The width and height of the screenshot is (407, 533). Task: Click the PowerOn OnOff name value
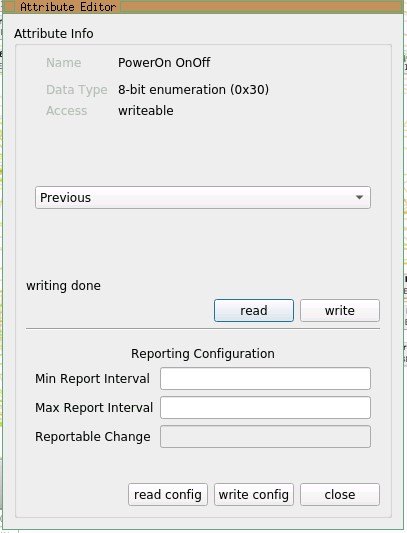pyautogui.click(x=164, y=63)
